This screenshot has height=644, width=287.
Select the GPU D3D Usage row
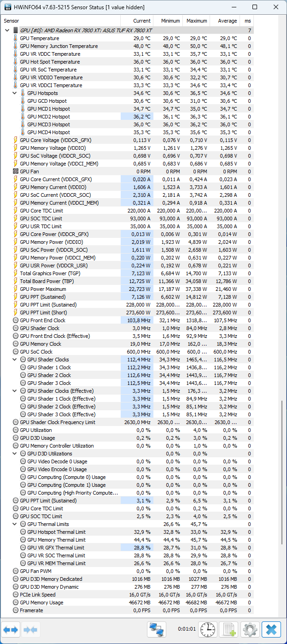click(x=127, y=438)
